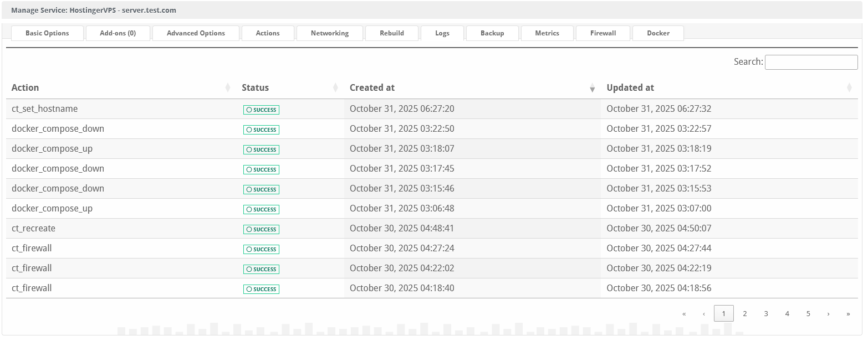The width and height of the screenshot is (868, 341).
Task: Switch to the Docker tab
Action: 658,33
